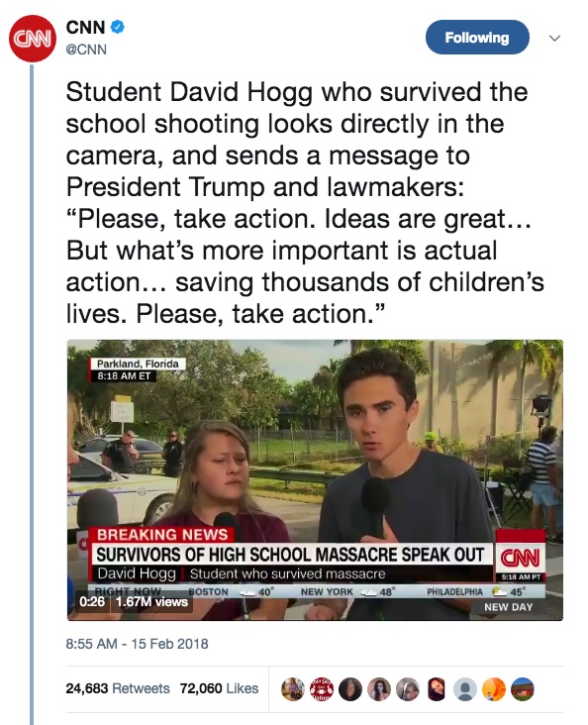Click the blue verified badge beside CNN
The image size is (588, 725).
(118, 27)
